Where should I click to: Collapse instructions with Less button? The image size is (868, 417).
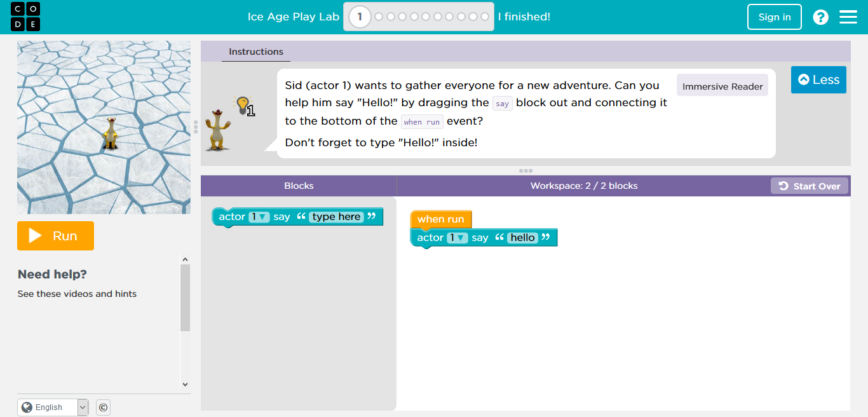(x=818, y=79)
